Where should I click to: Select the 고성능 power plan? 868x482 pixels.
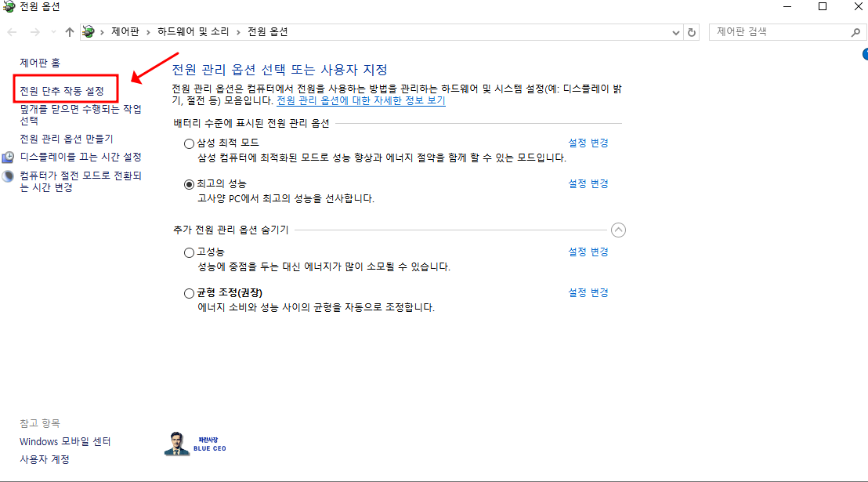[x=189, y=252]
